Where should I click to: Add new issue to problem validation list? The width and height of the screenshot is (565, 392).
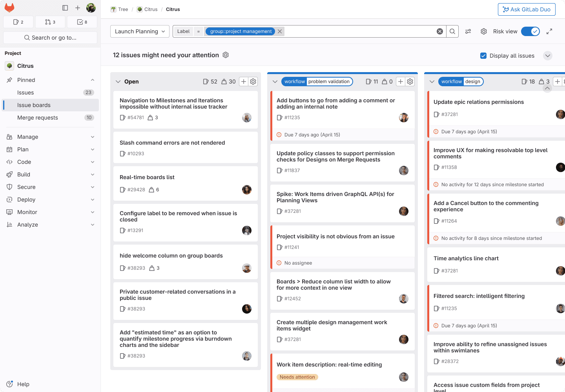[401, 82]
